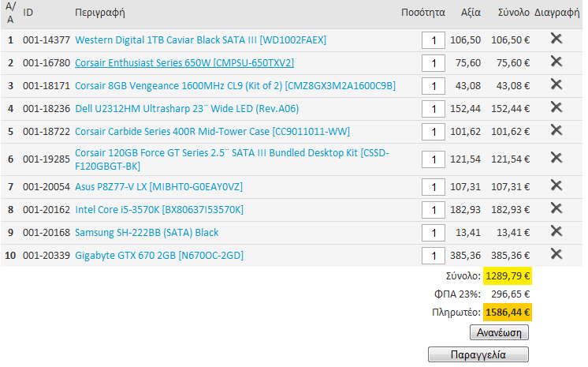Remove the Corsair Enthusiast Series 650W item
The image size is (588, 367).
point(556,62)
